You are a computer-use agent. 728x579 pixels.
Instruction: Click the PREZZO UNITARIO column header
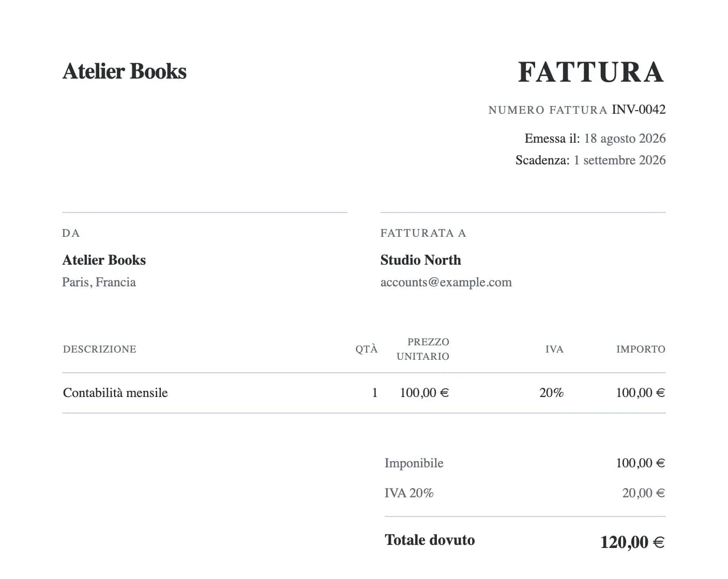tap(423, 349)
